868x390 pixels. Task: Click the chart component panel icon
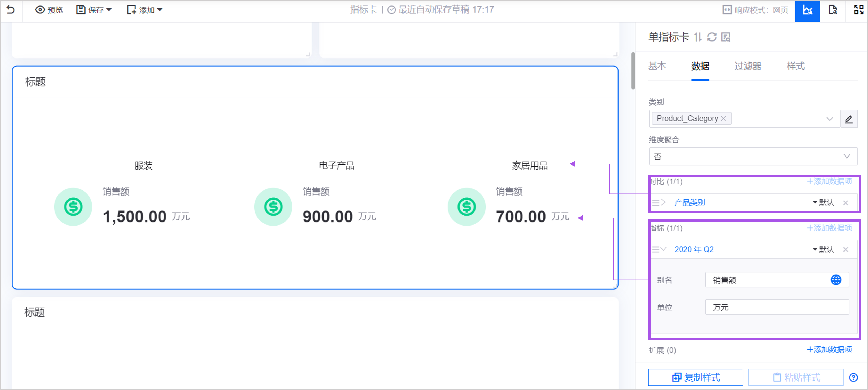[807, 10]
